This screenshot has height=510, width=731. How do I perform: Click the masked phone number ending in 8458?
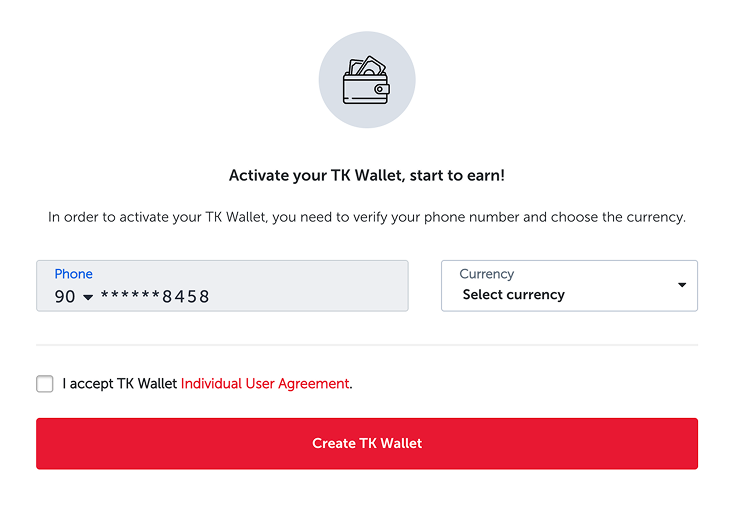(155, 296)
